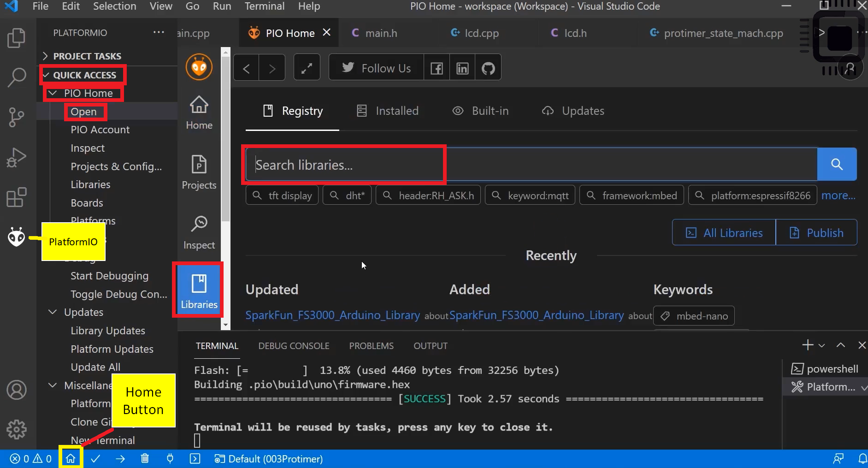
Task: Expand PIO Home to fullscreen
Action: [x=307, y=68]
